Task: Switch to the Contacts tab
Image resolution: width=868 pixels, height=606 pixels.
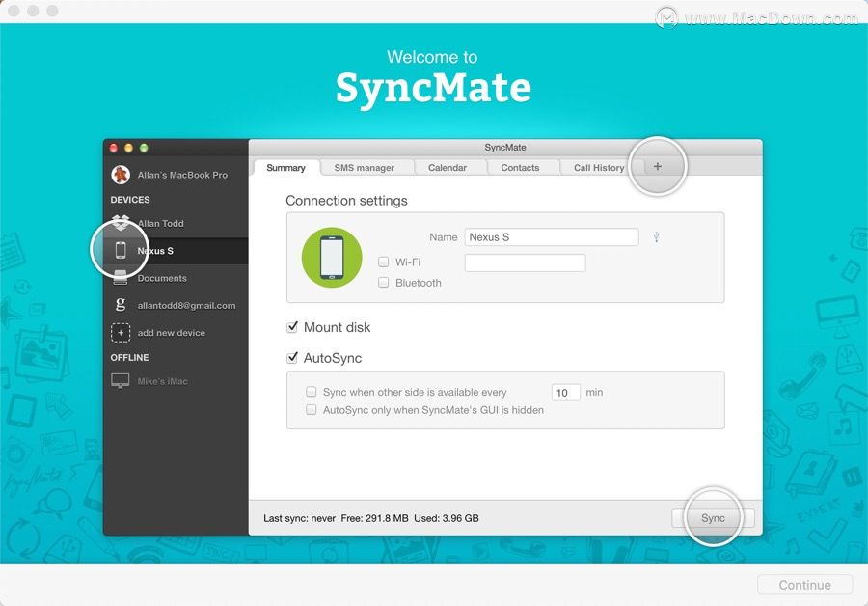Action: click(x=520, y=167)
